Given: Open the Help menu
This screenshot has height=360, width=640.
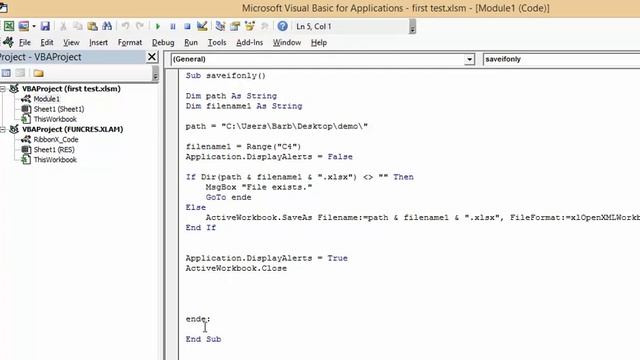Looking at the screenshot, I should [x=319, y=42].
